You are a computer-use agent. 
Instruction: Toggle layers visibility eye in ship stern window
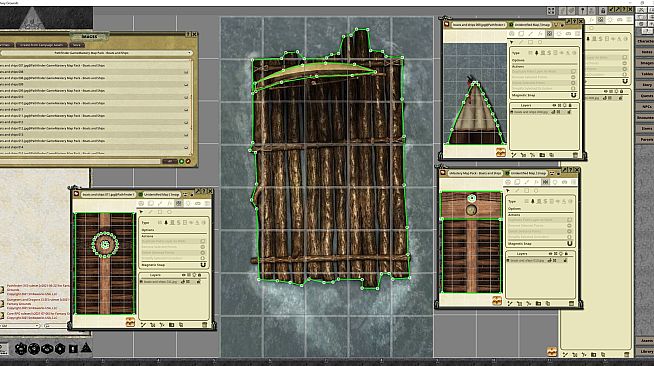[551, 253]
